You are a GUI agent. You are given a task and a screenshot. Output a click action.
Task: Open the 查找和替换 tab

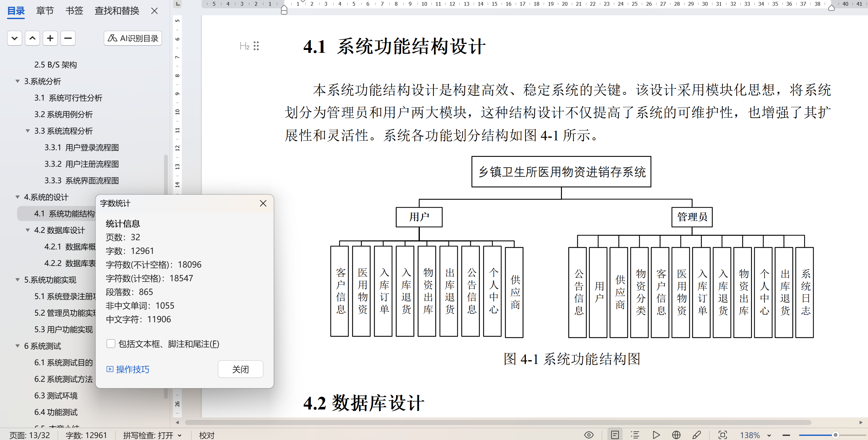tap(117, 11)
